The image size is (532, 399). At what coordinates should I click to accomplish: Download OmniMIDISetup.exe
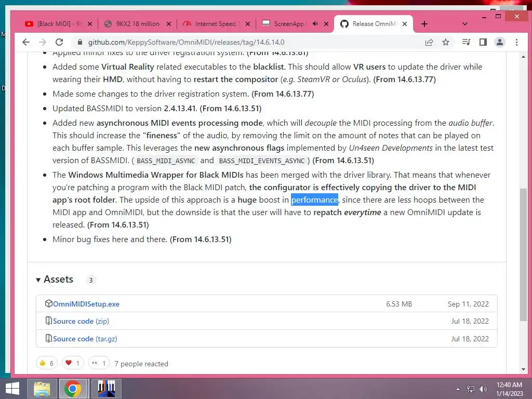(86, 304)
